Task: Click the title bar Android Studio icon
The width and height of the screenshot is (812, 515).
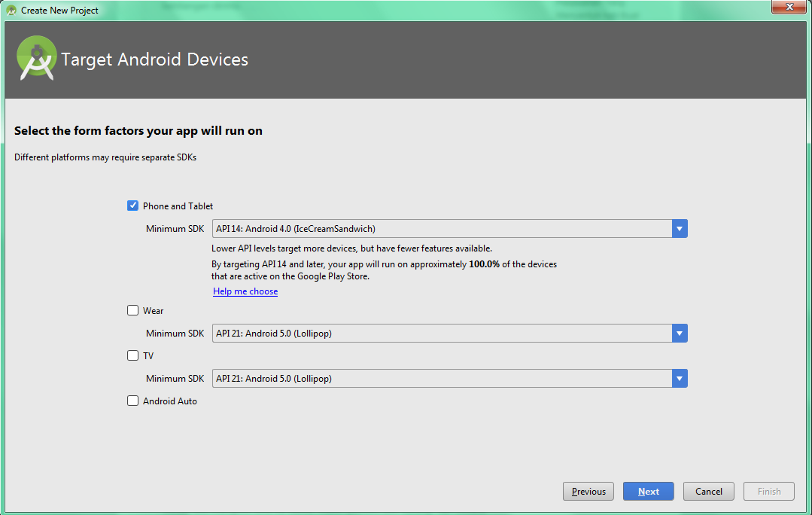Action: coord(11,10)
